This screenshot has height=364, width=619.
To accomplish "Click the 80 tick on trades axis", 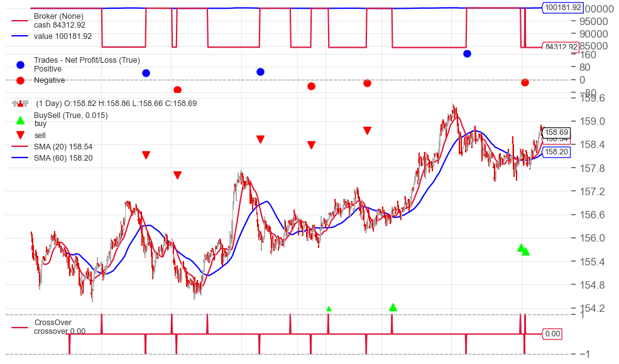I will click(584, 67).
